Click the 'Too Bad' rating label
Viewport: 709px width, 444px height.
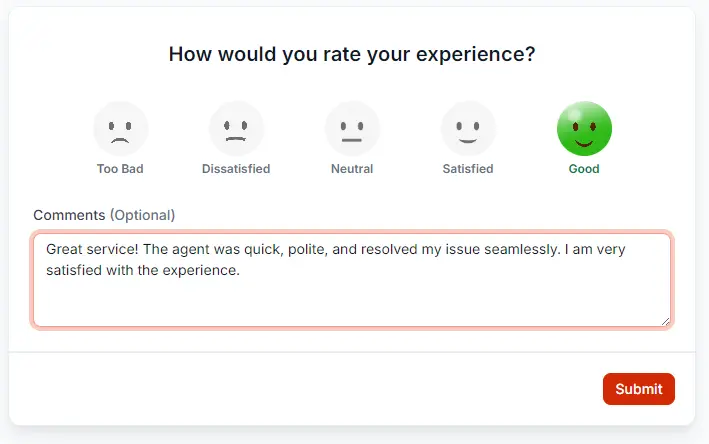(x=120, y=169)
